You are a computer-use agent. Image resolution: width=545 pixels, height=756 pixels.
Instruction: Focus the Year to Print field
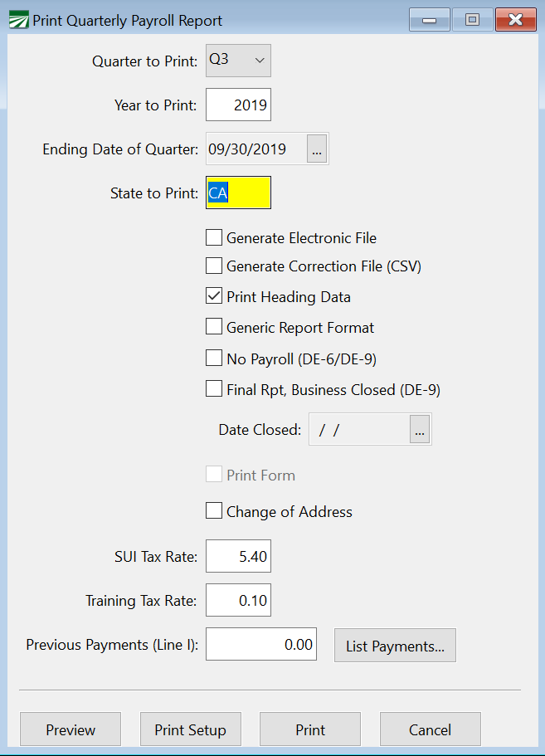[x=238, y=105]
